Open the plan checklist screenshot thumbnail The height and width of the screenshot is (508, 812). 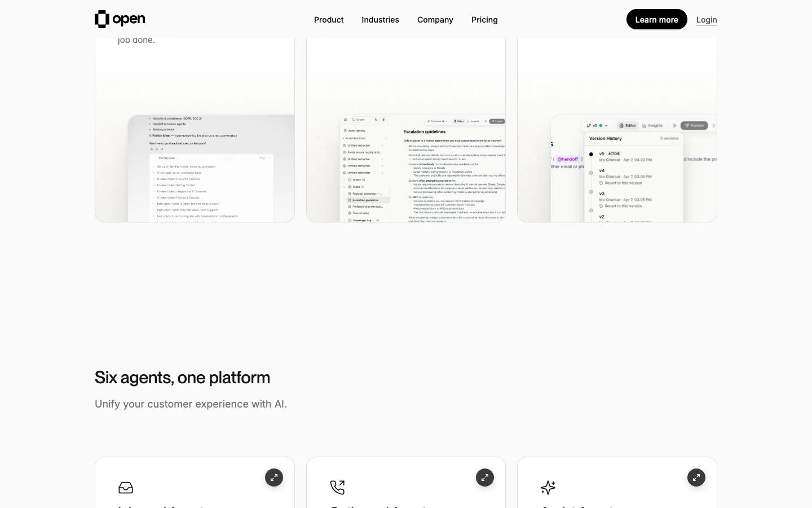211,169
